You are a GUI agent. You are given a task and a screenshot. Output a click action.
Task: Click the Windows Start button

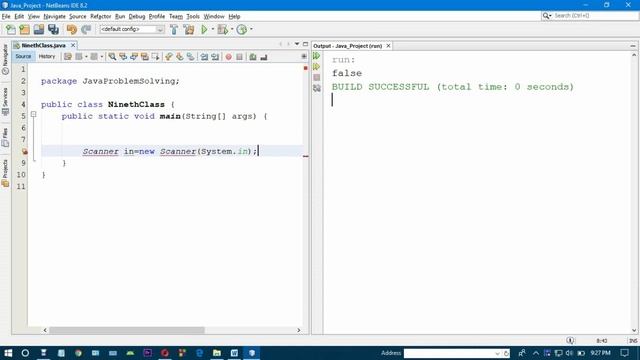coord(8,353)
